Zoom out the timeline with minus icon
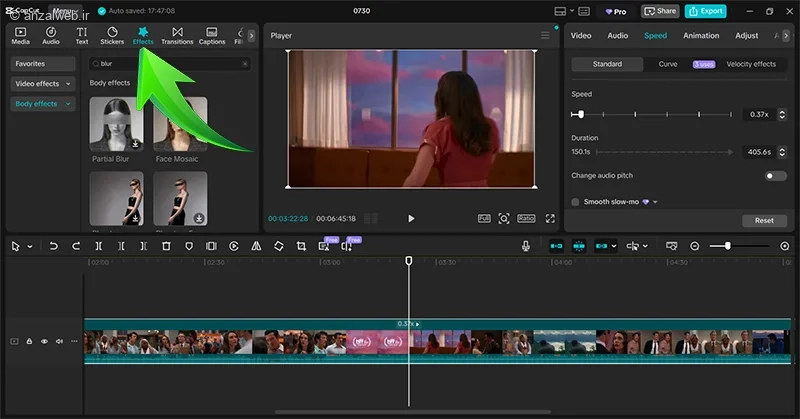 695,246
